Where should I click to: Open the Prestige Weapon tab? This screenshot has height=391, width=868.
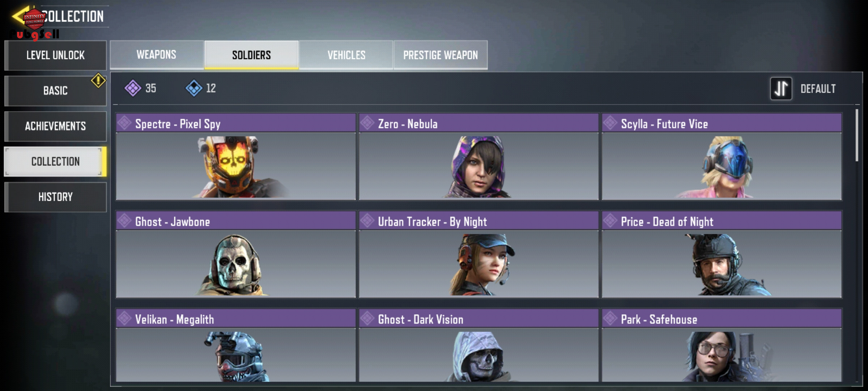[441, 55]
